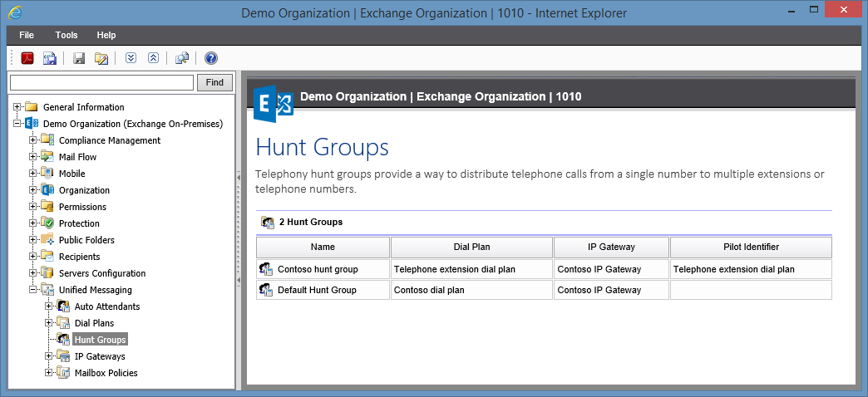Expand the Compliance Management node
The width and height of the screenshot is (868, 397).
pos(33,140)
